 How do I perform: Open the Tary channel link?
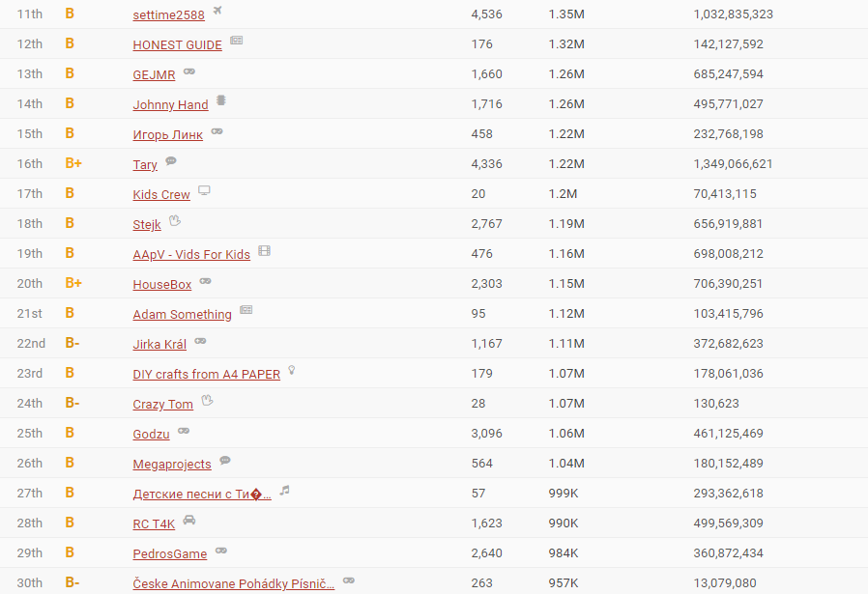[x=145, y=164]
